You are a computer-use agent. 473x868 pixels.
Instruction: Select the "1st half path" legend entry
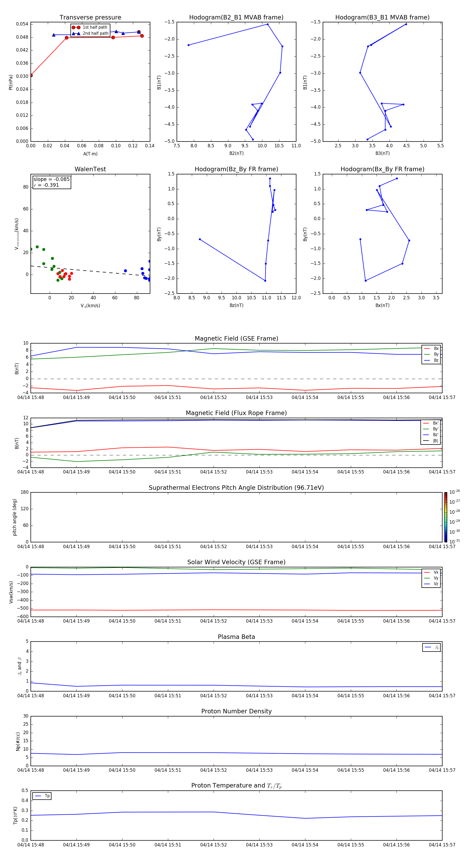click(90, 27)
